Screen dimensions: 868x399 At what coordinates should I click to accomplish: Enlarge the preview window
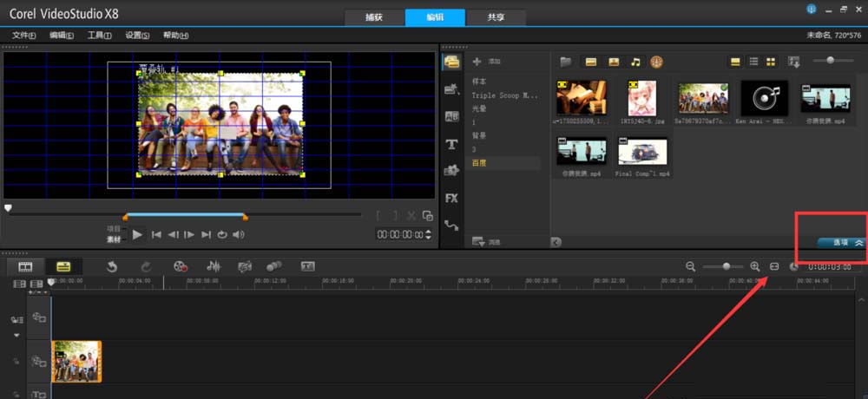coord(427,216)
